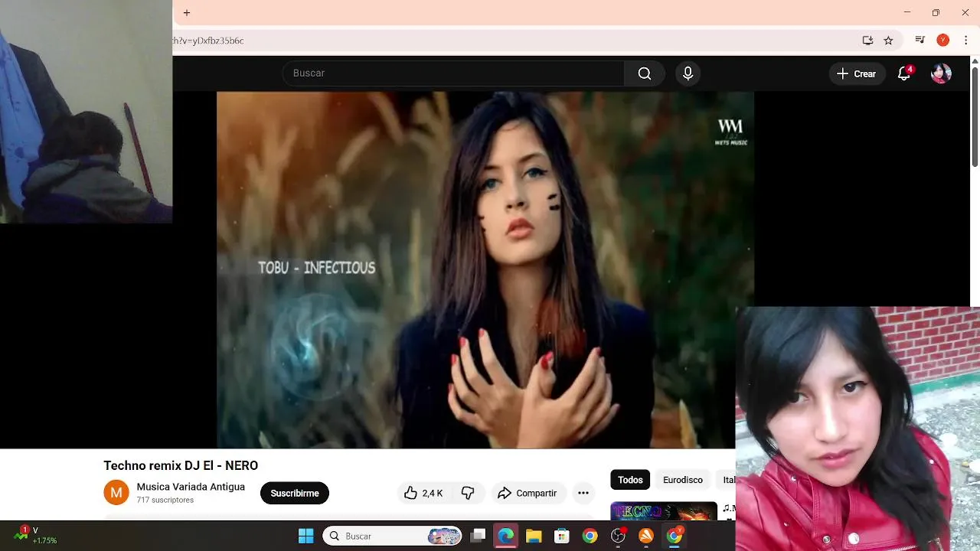This screenshot has height=551, width=980.
Task: Click the taskbar Buscar search box
Action: coord(393,536)
